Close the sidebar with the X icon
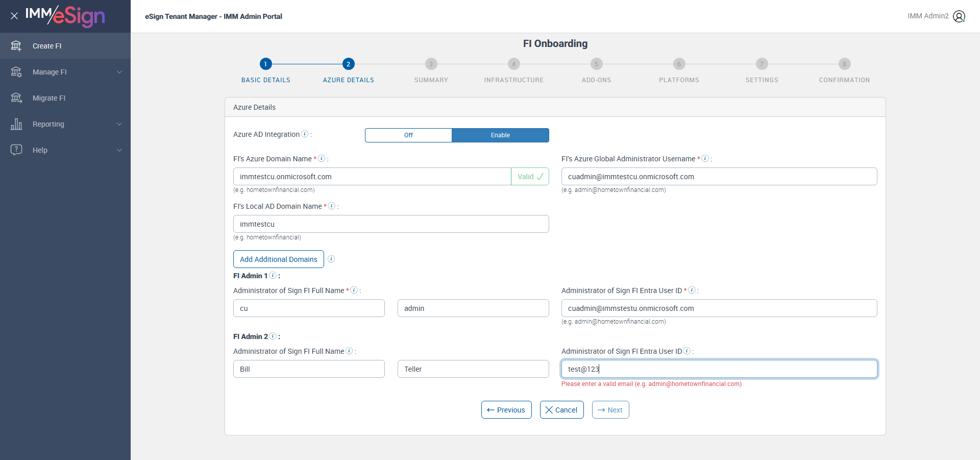Viewport: 980px width, 460px height. click(14, 16)
